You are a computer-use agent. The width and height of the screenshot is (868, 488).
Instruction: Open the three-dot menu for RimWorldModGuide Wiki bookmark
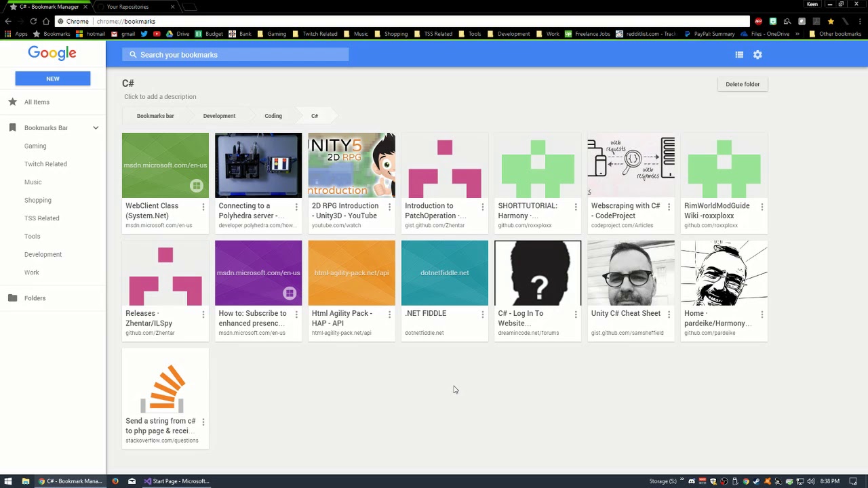[x=762, y=207]
